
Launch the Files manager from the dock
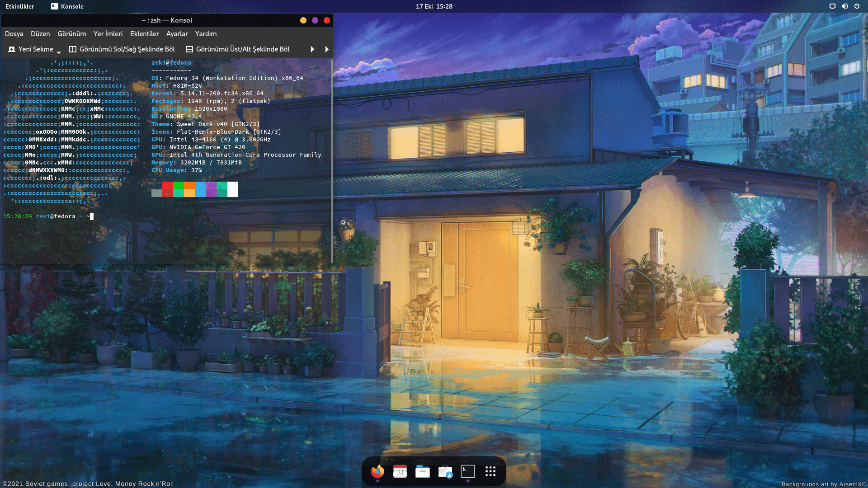pyautogui.click(x=423, y=472)
